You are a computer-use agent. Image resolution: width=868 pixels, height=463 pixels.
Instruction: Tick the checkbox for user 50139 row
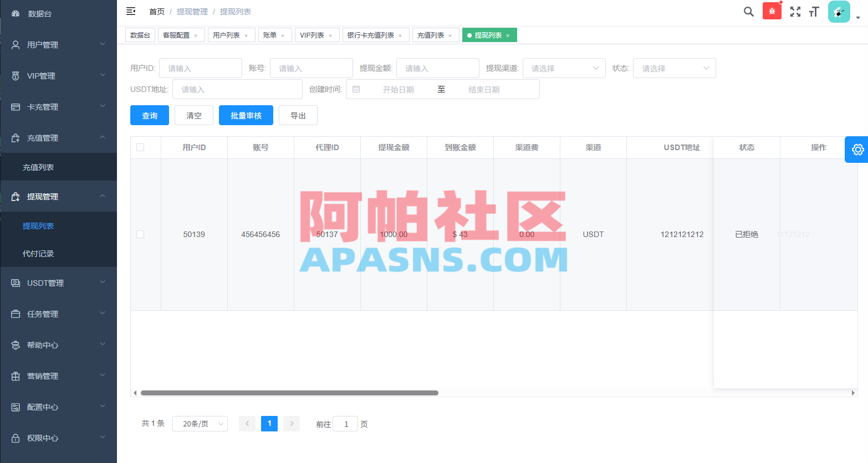click(140, 234)
